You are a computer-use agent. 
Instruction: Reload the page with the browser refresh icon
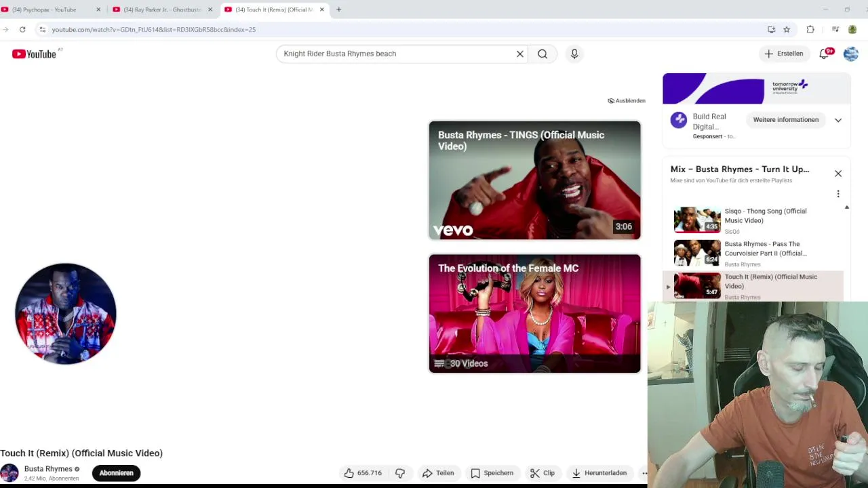tap(22, 29)
